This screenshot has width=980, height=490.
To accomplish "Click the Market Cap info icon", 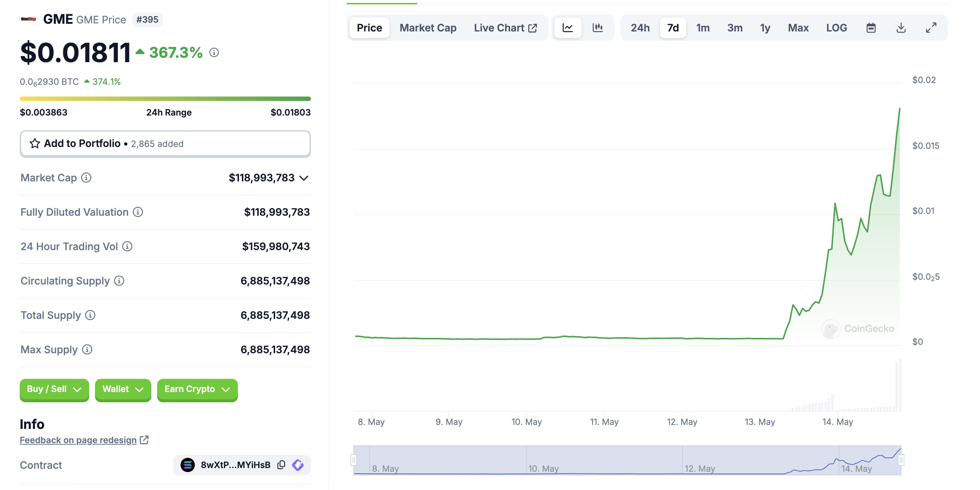I will pyautogui.click(x=86, y=177).
